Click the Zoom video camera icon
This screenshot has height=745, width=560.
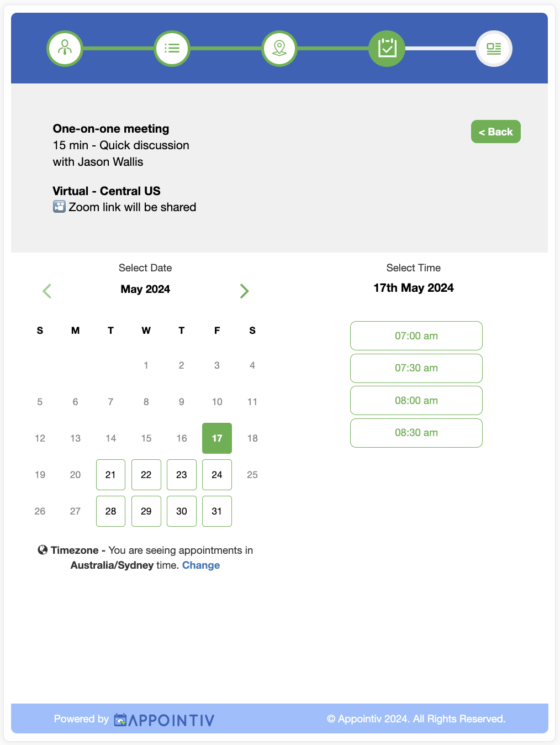[59, 207]
